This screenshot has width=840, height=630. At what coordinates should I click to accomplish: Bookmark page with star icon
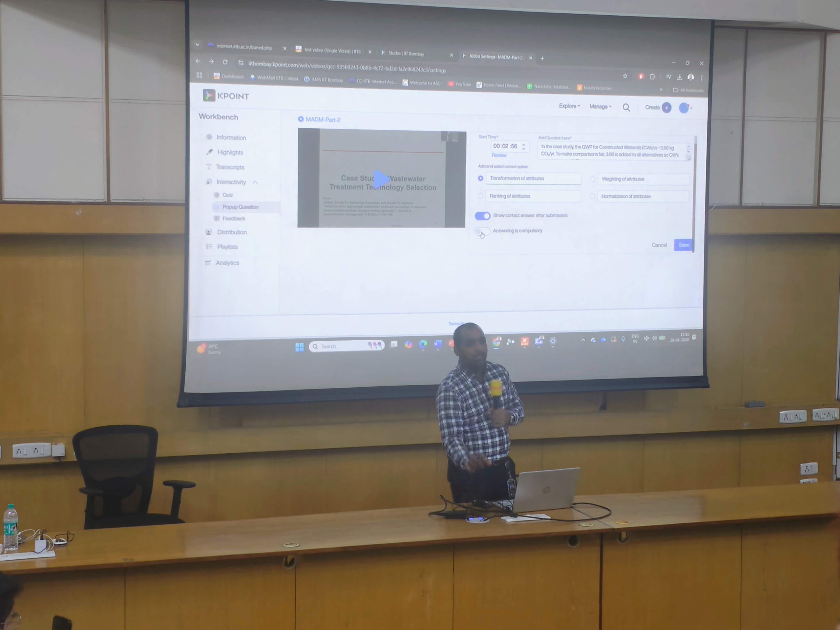click(625, 76)
